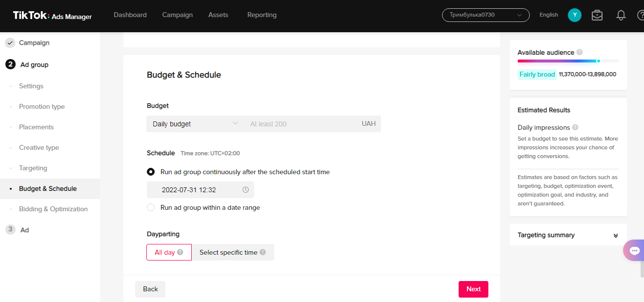Open the notifications bell
Screen dimensions: 644x302
[x=621, y=15]
